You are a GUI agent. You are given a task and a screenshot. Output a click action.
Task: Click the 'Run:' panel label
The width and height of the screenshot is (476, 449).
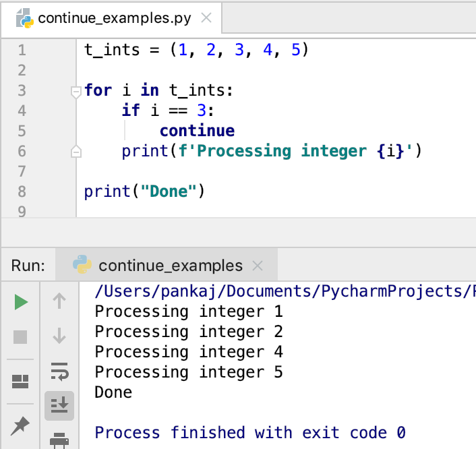pyautogui.click(x=28, y=266)
